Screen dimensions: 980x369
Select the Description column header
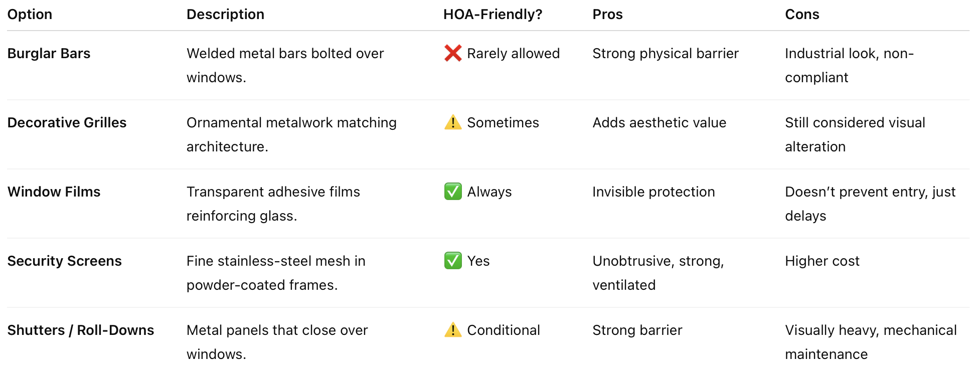225,15
